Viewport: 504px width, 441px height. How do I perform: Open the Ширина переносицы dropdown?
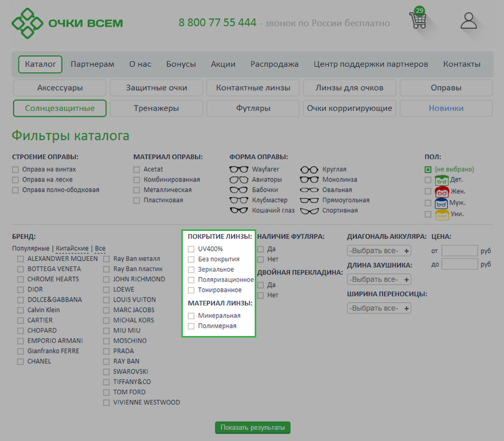tap(379, 308)
